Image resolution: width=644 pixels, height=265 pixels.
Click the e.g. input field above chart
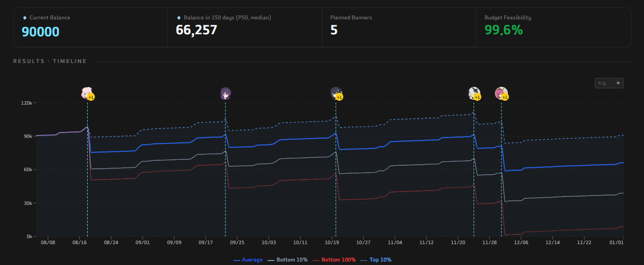click(605, 83)
